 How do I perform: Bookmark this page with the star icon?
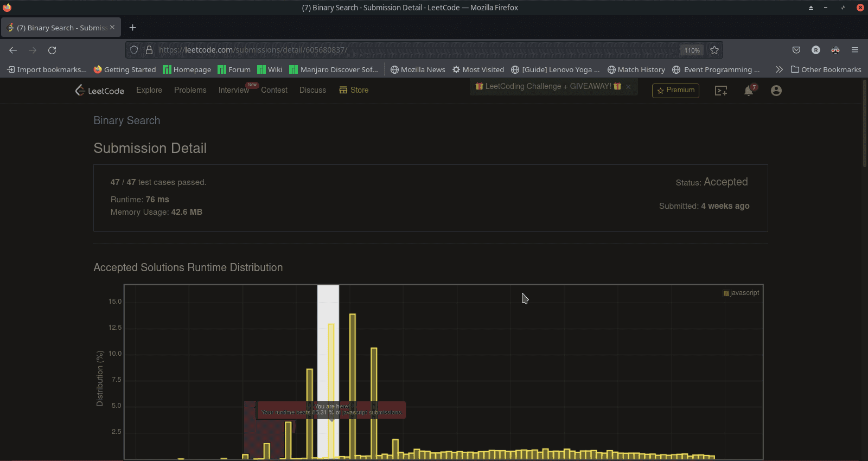[714, 50]
